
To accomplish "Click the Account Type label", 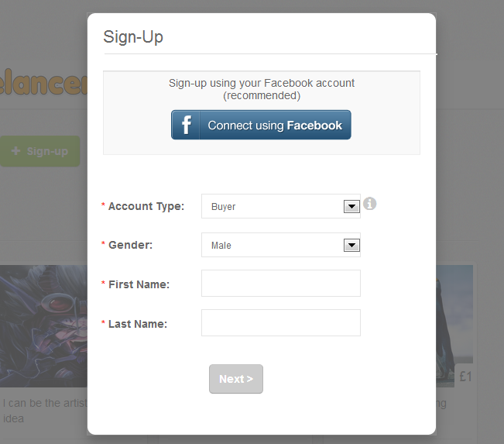I will [x=146, y=207].
